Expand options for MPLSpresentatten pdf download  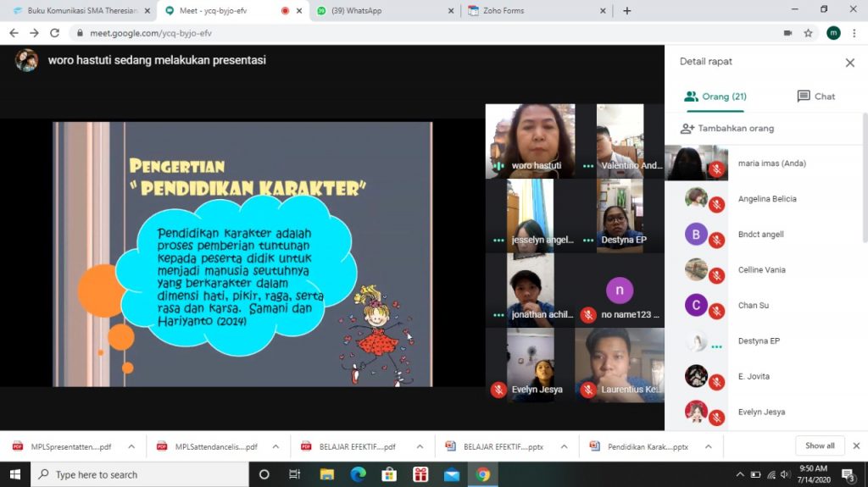[x=131, y=446]
